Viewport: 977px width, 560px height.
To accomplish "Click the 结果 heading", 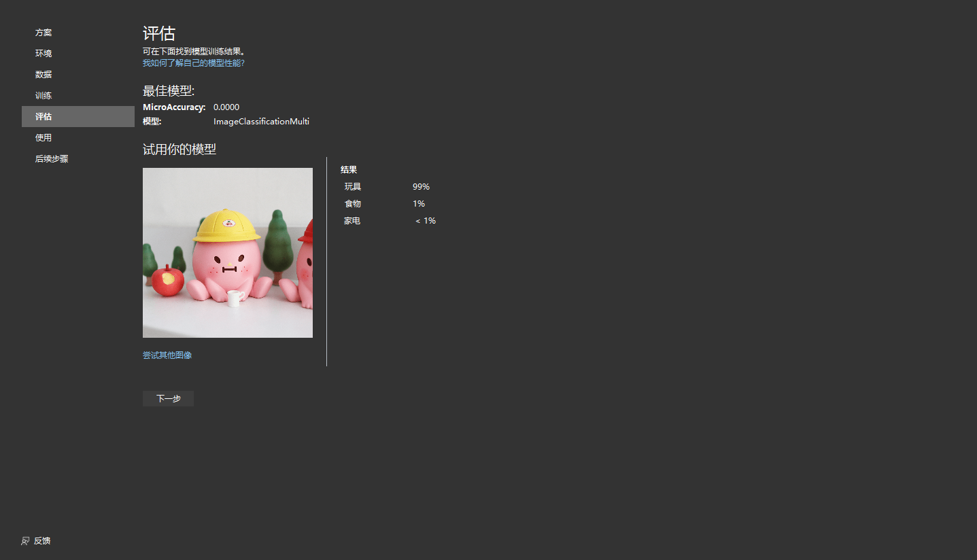I will (349, 170).
